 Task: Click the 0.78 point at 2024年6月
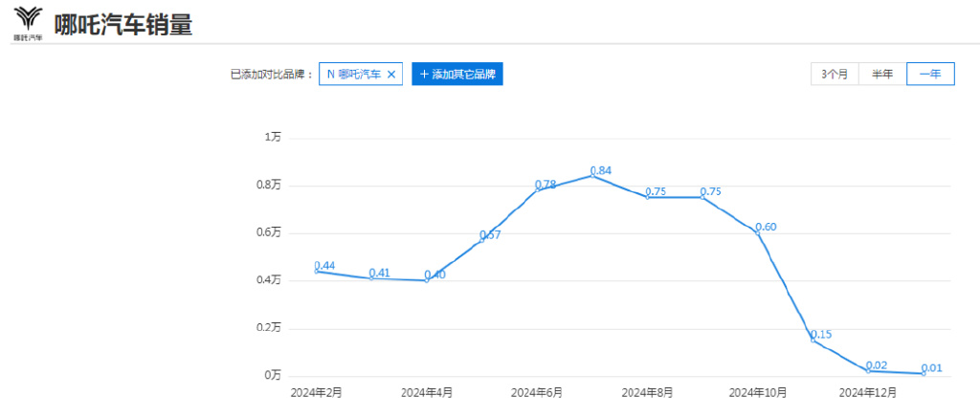pyautogui.click(x=538, y=189)
